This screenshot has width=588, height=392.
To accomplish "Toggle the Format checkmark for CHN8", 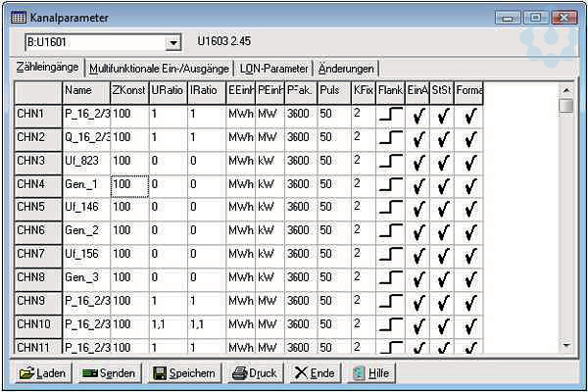I will tap(469, 278).
